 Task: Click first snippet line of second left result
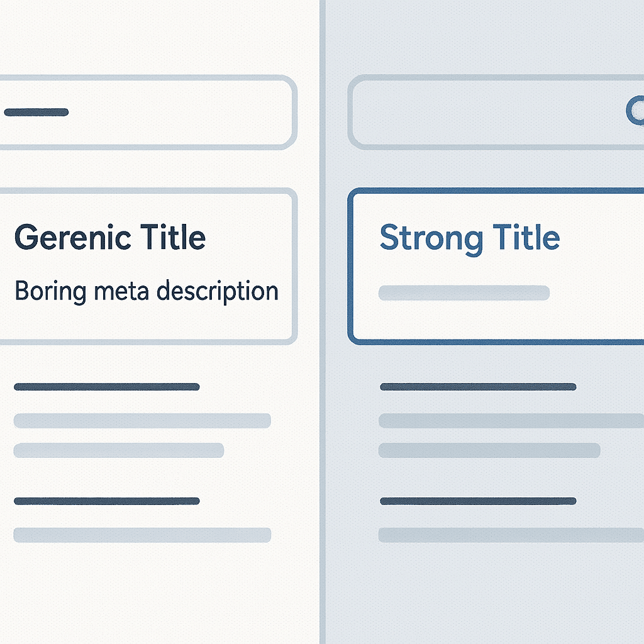tap(142, 421)
